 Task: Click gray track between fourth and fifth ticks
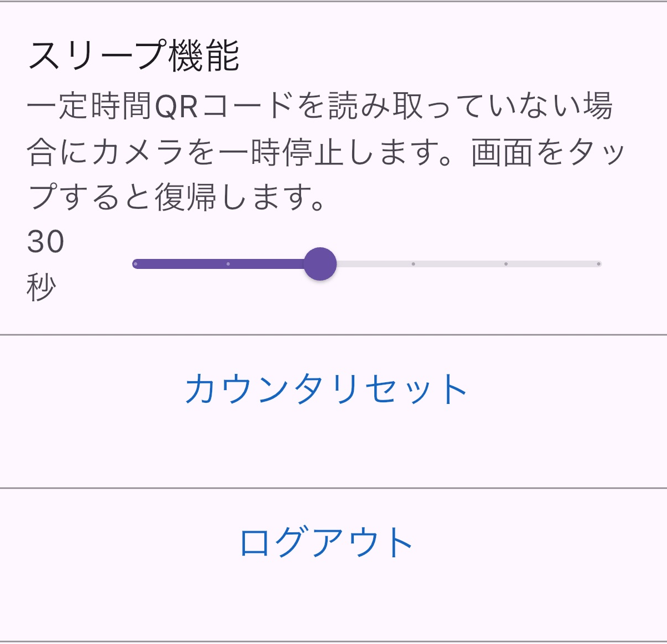click(x=459, y=264)
